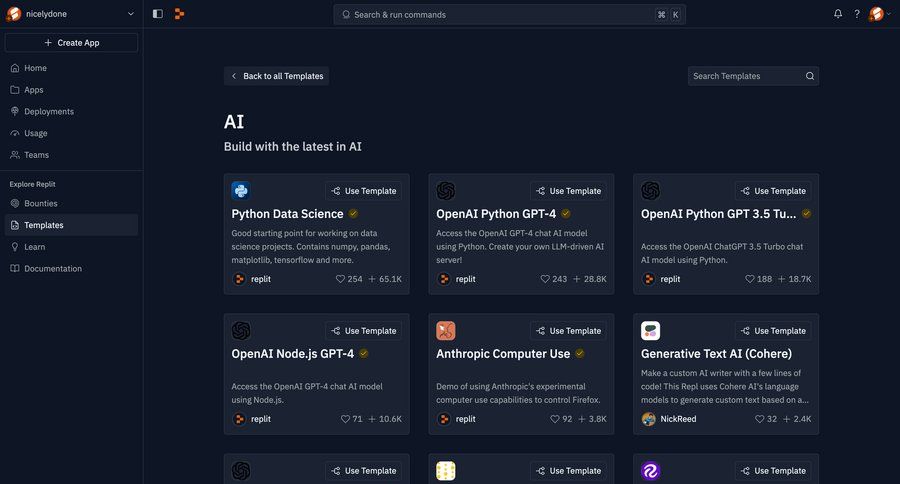900x484 pixels.
Task: Like the Python Data Science template
Action: click(341, 279)
